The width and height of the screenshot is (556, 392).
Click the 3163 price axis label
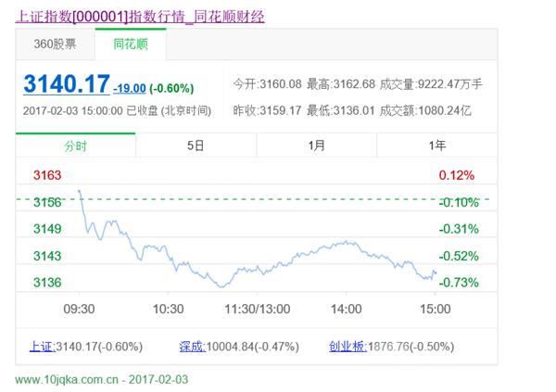point(46,175)
